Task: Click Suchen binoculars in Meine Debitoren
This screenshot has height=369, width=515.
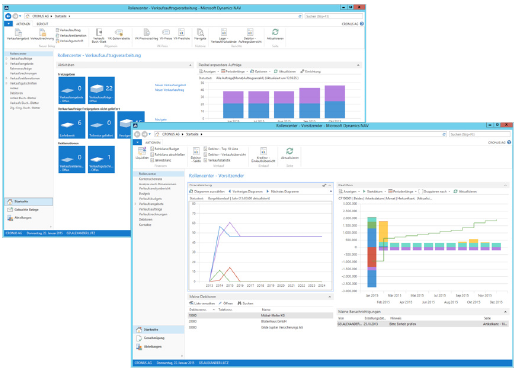Action: coord(245,303)
